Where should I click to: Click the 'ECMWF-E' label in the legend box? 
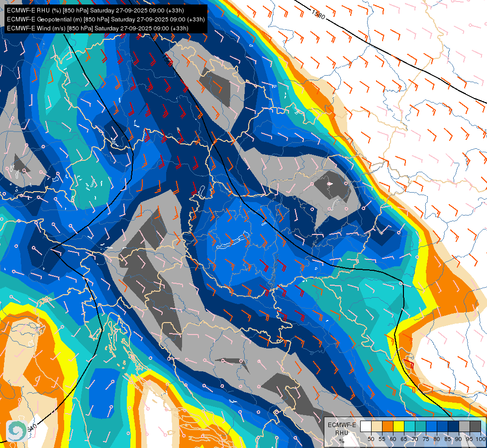[342, 425]
